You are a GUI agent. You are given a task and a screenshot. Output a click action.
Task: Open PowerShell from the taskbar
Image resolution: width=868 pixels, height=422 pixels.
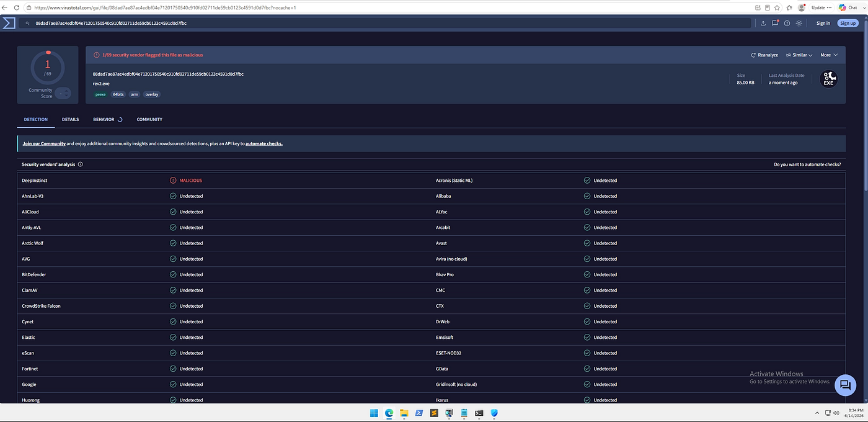tap(419, 413)
